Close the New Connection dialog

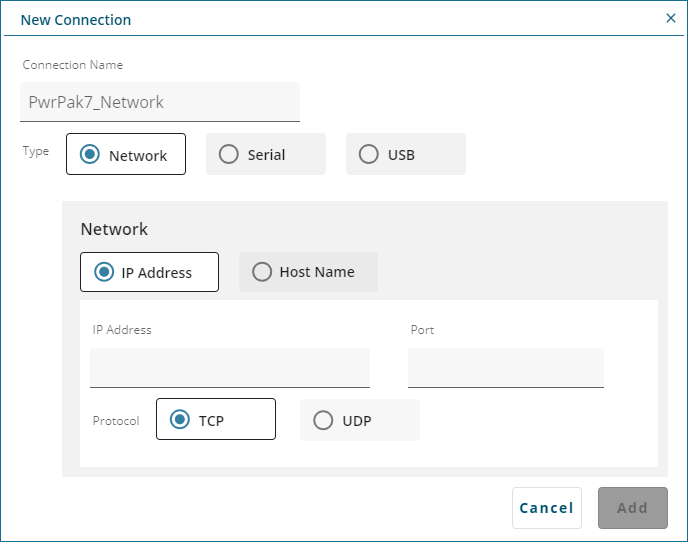(670, 18)
